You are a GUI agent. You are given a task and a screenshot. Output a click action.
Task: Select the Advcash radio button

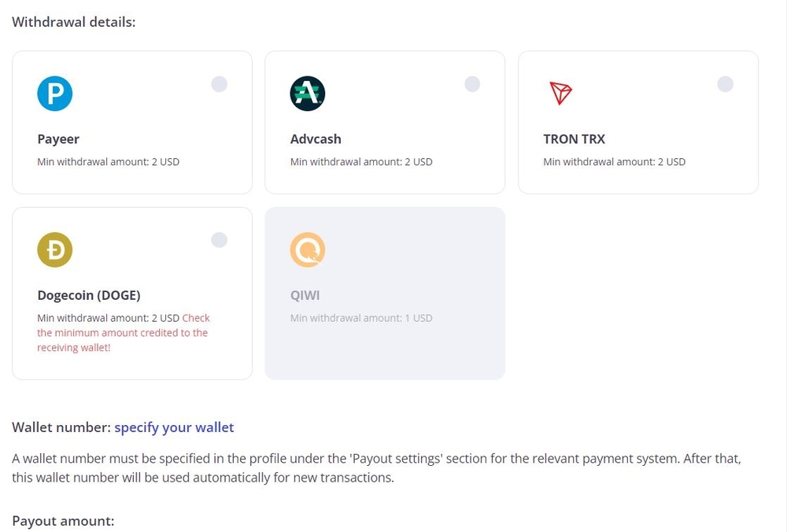click(x=472, y=84)
